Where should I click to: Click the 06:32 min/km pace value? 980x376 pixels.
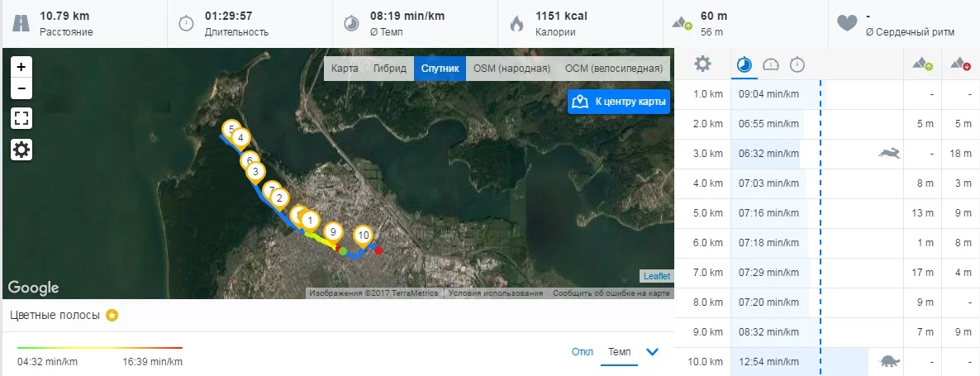(768, 154)
